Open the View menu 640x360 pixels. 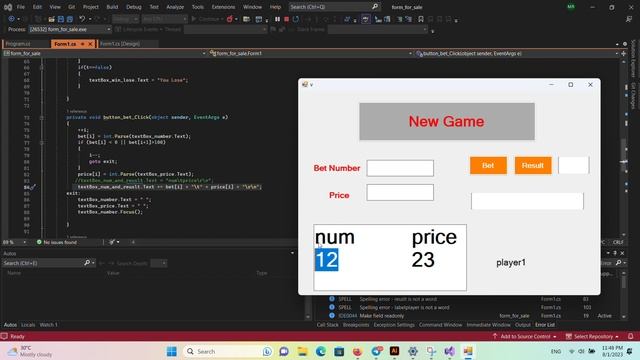[x=55, y=7]
